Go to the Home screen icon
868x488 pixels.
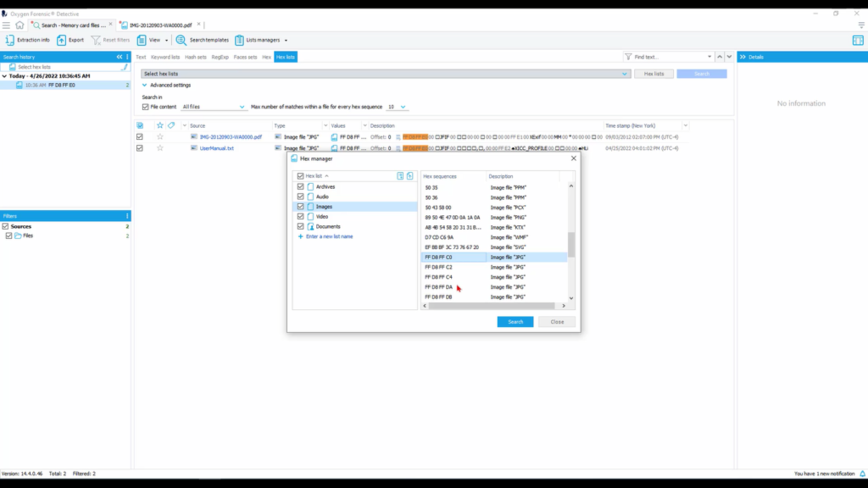point(20,25)
